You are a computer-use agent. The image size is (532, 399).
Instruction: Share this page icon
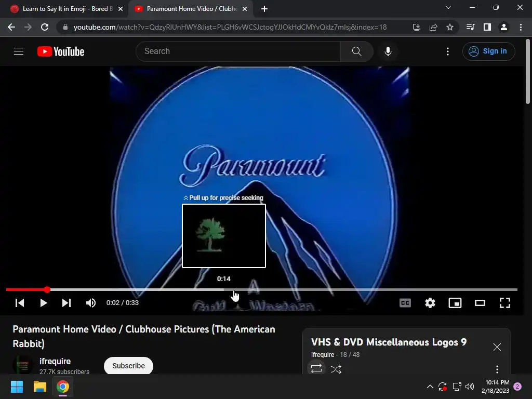[433, 27]
